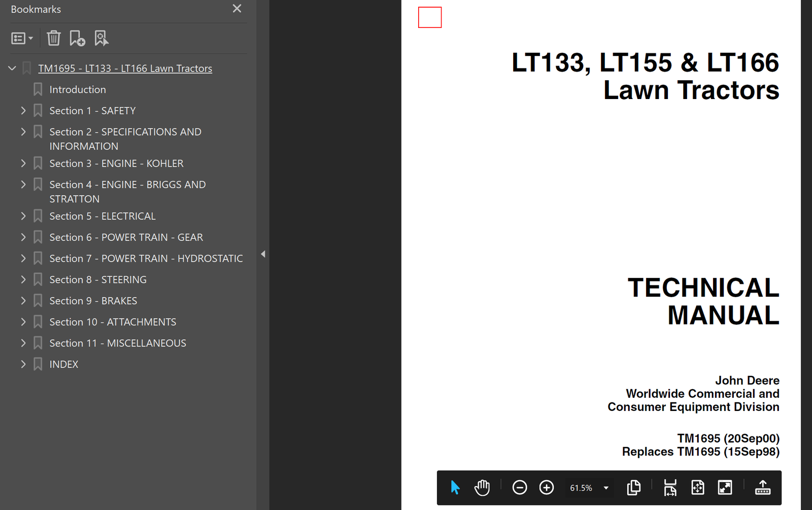Find the current bookmark
The width and height of the screenshot is (812, 510).
coord(101,38)
